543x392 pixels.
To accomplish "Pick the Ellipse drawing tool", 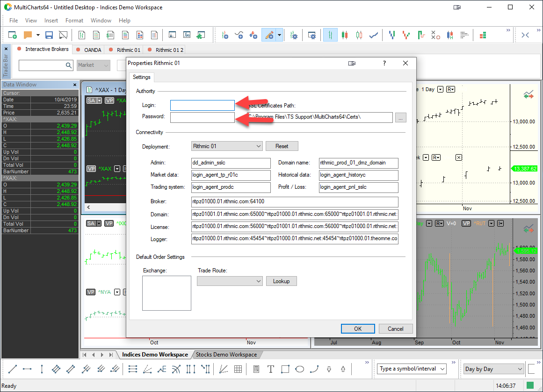I will coord(300,369).
